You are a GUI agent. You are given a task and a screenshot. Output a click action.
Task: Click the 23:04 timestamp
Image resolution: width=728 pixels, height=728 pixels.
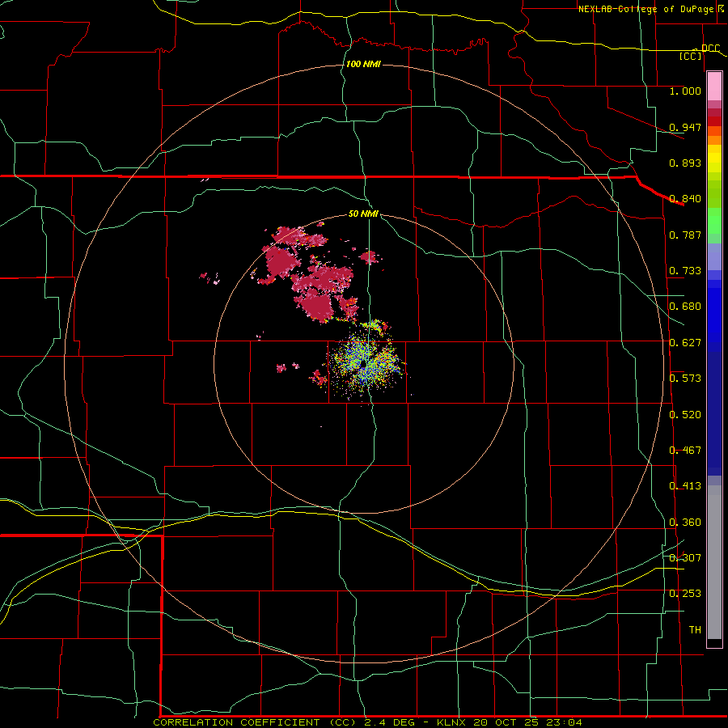coord(563,722)
